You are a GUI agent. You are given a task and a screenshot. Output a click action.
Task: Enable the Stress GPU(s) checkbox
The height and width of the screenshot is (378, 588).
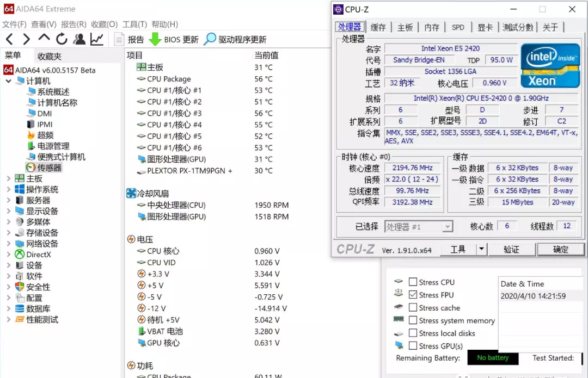[413, 346]
